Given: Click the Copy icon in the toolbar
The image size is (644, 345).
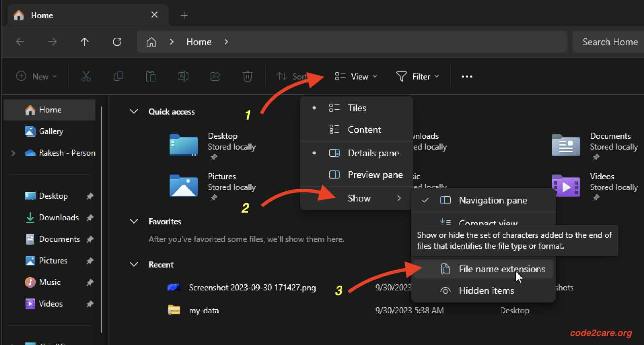Looking at the screenshot, I should click(x=118, y=76).
